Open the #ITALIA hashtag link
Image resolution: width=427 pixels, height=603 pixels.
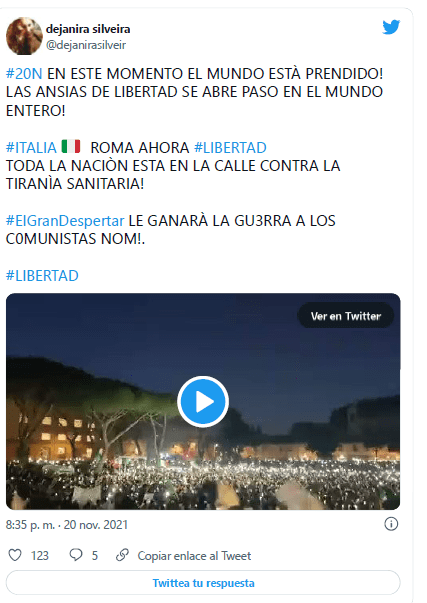(x=31, y=148)
